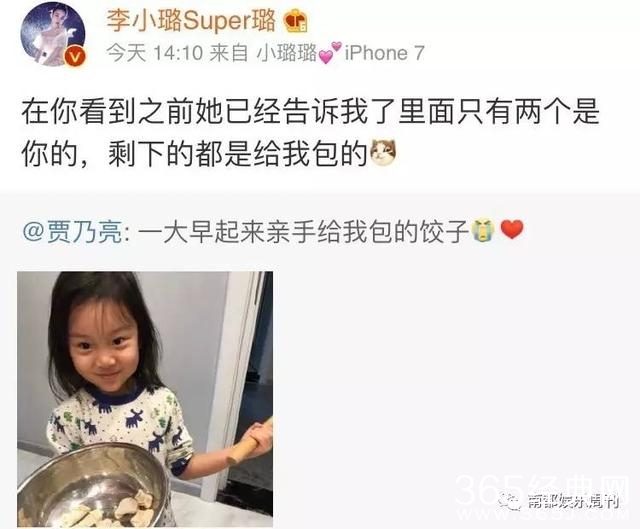Open the 李小璐Super璐 username link
Image resolution: width=640 pixels, height=529 pixels.
pos(191,20)
